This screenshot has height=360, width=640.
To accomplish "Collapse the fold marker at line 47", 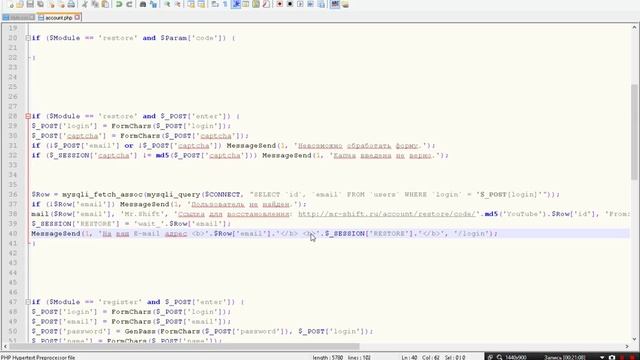I will point(28,302).
